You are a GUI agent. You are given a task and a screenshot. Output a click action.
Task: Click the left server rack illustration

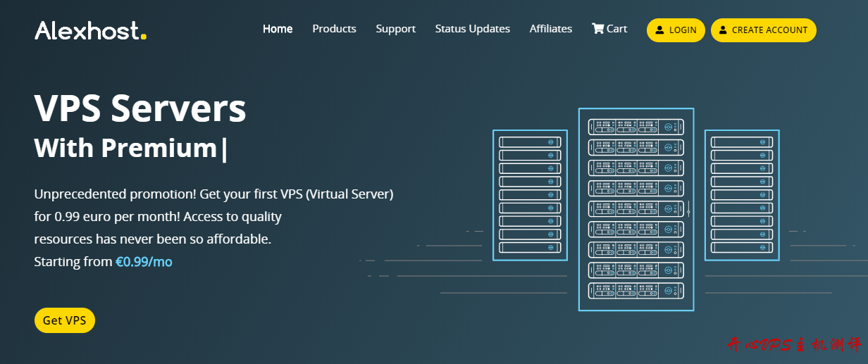pyautogui.click(x=530, y=195)
